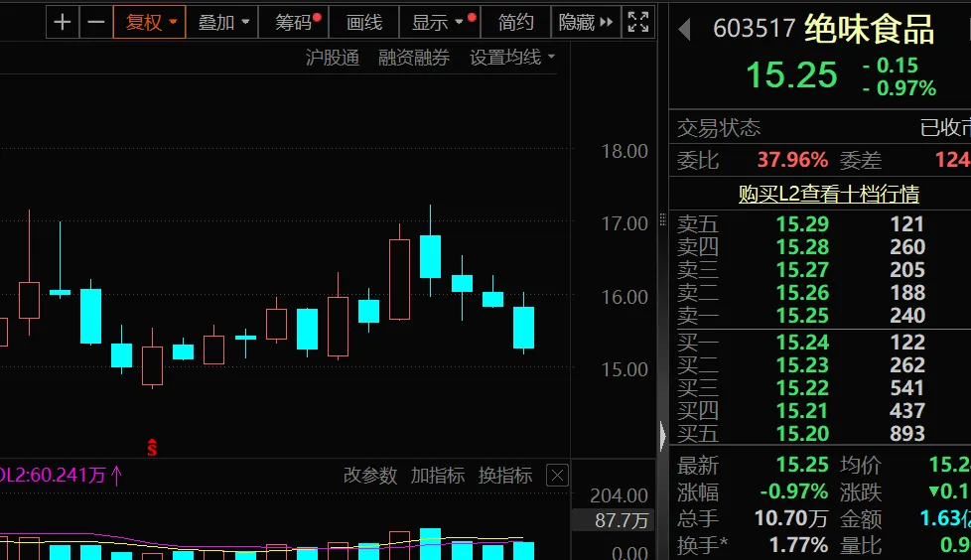This screenshot has height=560, width=971.
Task: Click 换指标 to change indicator
Action: tap(504, 476)
